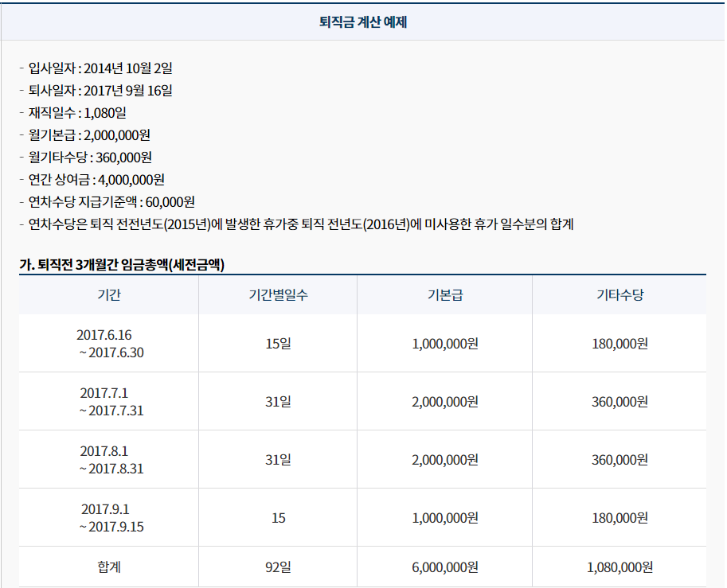Select the 기간별일수 column header

click(276, 294)
